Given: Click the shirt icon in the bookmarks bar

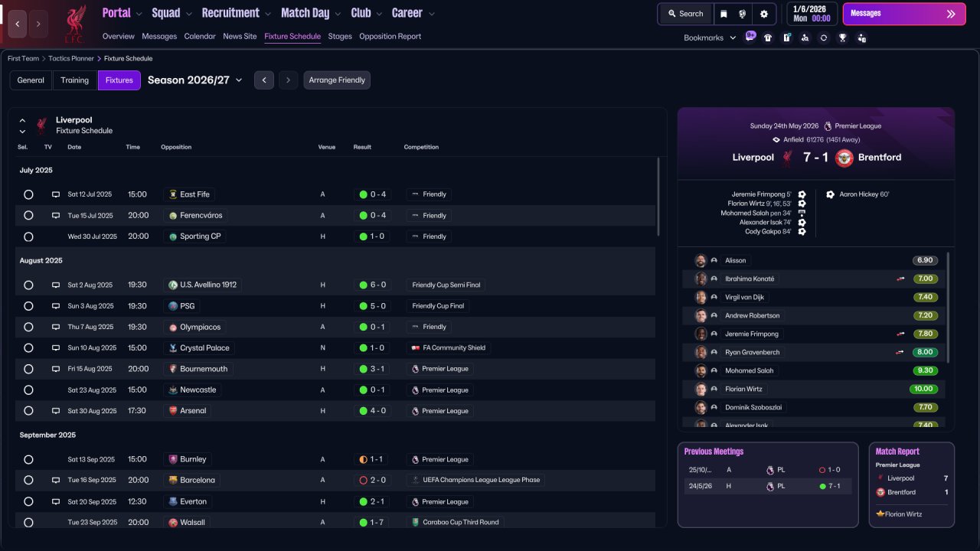Looking at the screenshot, I should 768,37.
